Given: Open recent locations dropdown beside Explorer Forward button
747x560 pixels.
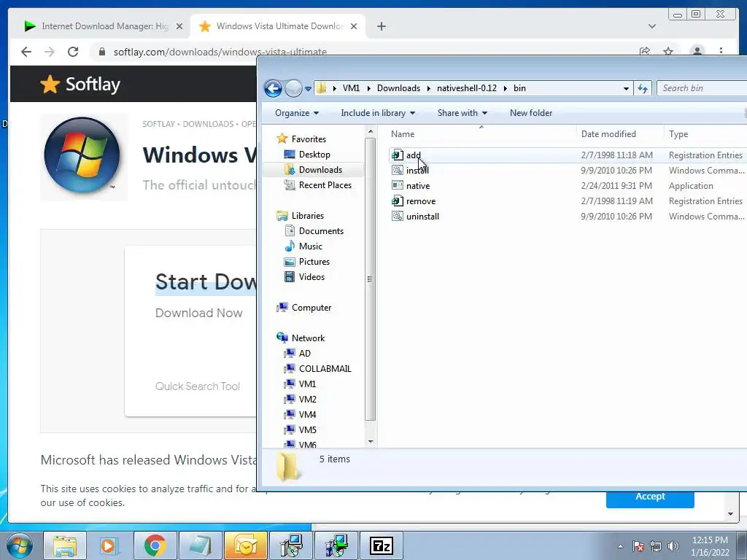Looking at the screenshot, I should [x=308, y=88].
